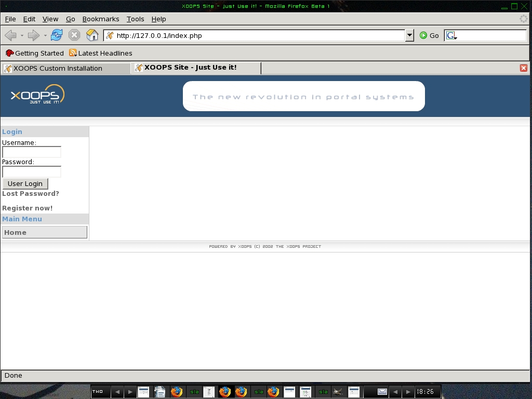
Task: Open the mail envelope icon in taskbar
Action: (x=382, y=392)
